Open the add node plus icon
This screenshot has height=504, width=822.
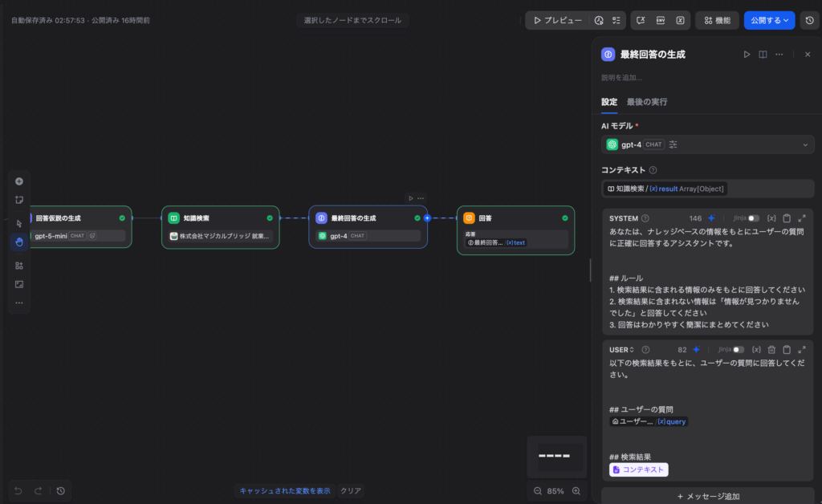(19, 181)
